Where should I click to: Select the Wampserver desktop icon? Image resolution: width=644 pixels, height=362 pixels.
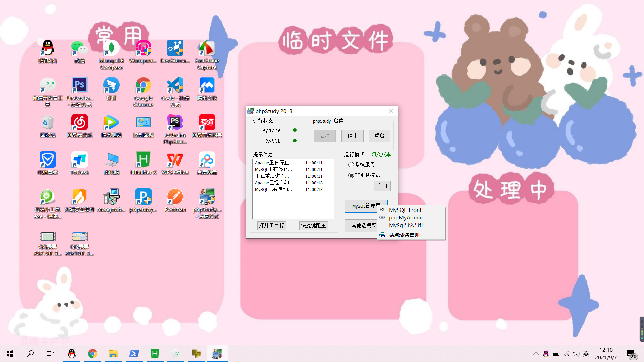(143, 52)
